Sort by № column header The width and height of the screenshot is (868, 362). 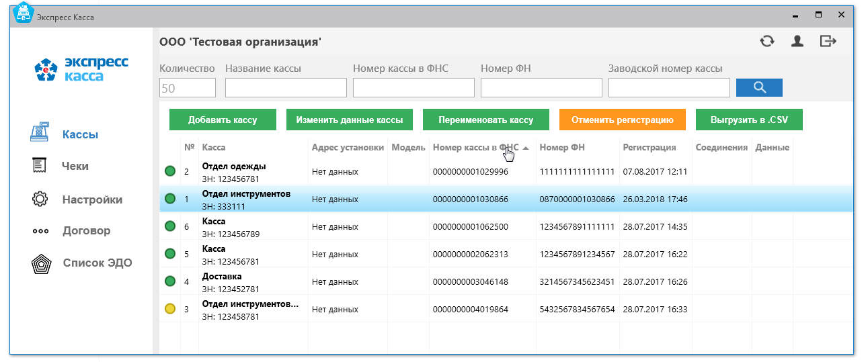click(189, 148)
